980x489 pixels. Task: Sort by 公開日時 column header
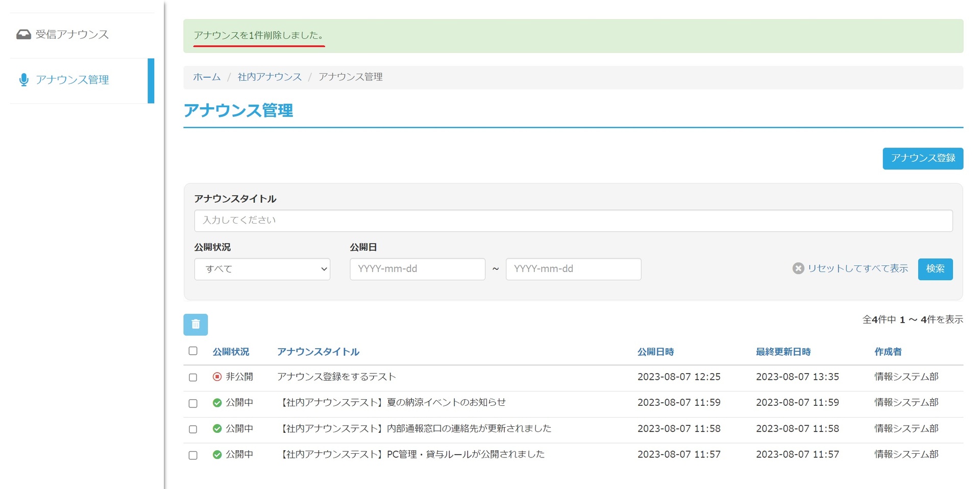pos(655,352)
